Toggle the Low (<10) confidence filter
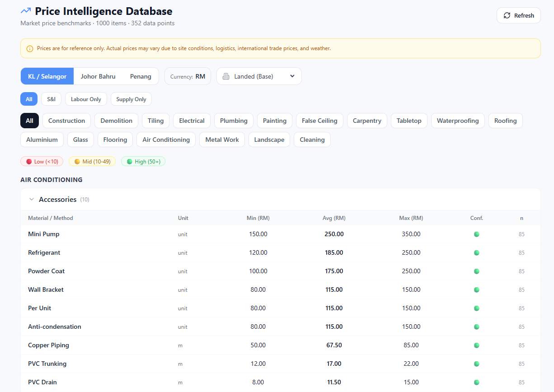554x392 pixels. (42, 161)
